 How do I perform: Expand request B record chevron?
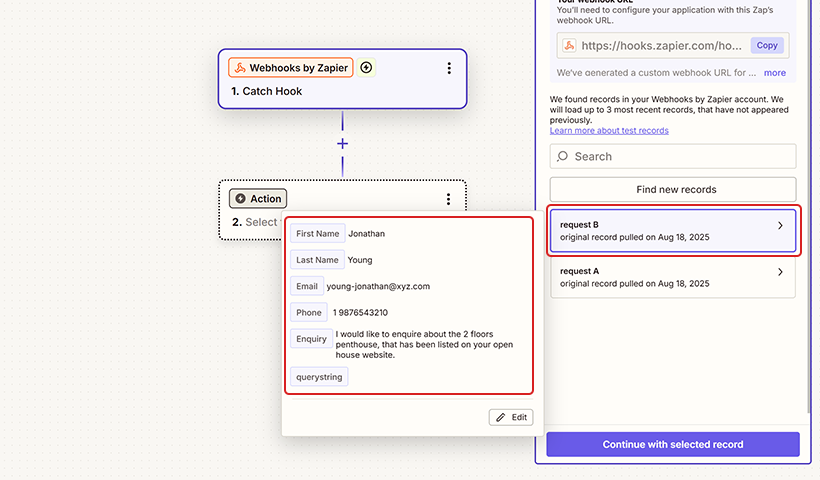point(780,226)
